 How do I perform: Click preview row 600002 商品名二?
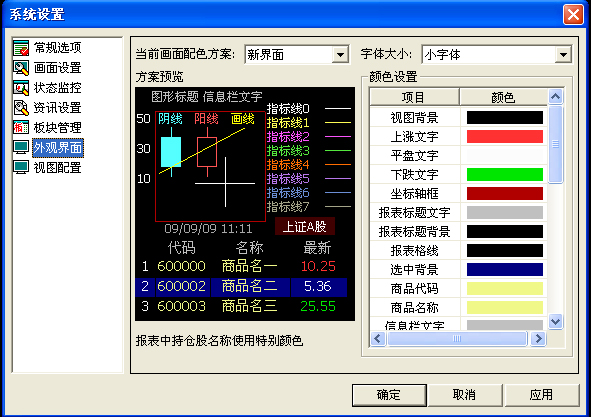[x=241, y=287]
